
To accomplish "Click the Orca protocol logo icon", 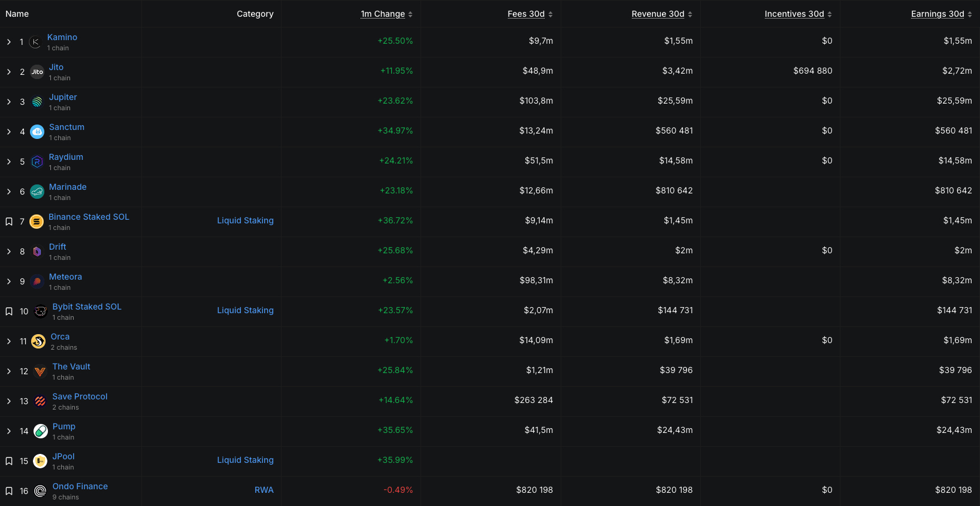I will click(x=38, y=341).
